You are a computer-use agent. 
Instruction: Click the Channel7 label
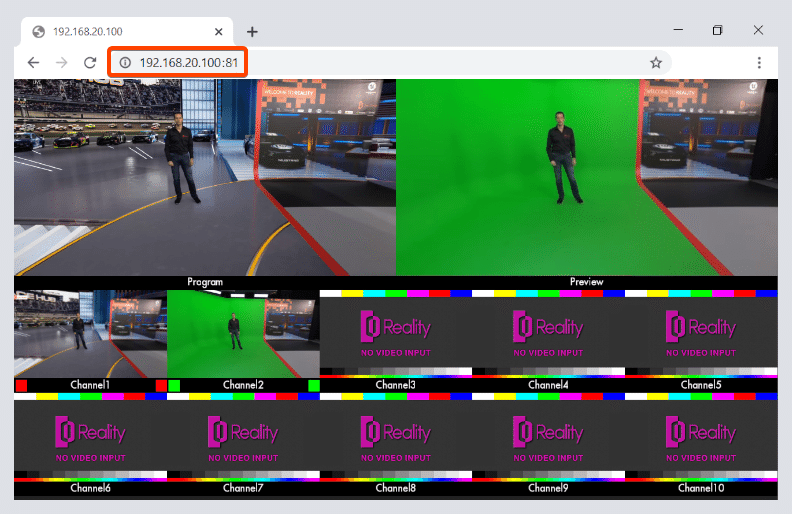[243, 488]
